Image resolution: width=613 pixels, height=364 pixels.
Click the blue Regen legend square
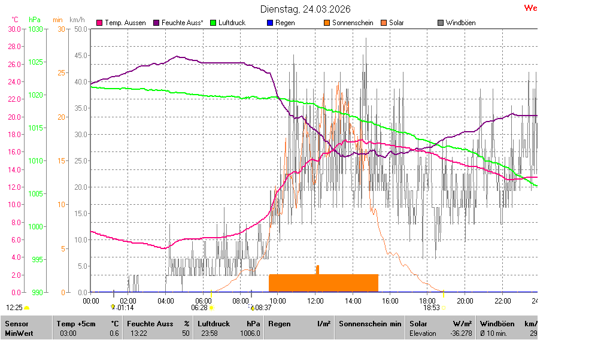[269, 23]
